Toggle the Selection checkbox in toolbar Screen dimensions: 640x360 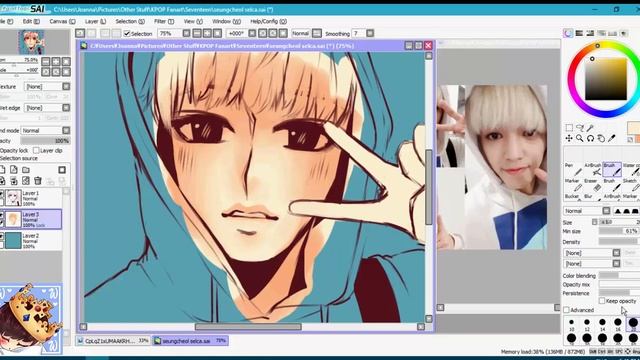(x=127, y=33)
